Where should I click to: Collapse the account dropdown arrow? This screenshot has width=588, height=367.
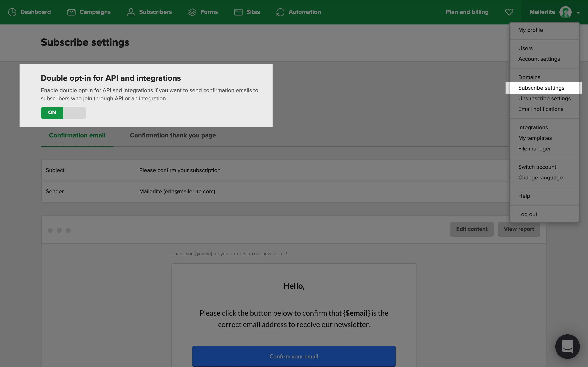(x=578, y=13)
